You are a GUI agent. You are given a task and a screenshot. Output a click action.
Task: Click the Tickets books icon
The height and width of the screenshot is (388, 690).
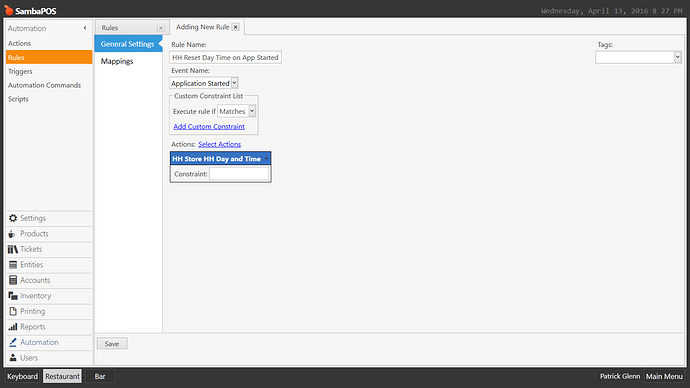pyautogui.click(x=13, y=249)
